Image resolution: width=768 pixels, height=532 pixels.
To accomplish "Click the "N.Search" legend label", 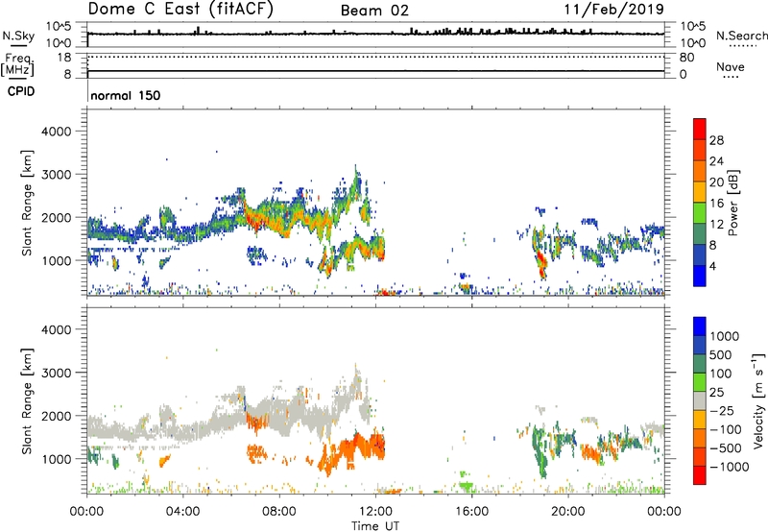I will pyautogui.click(x=741, y=36).
